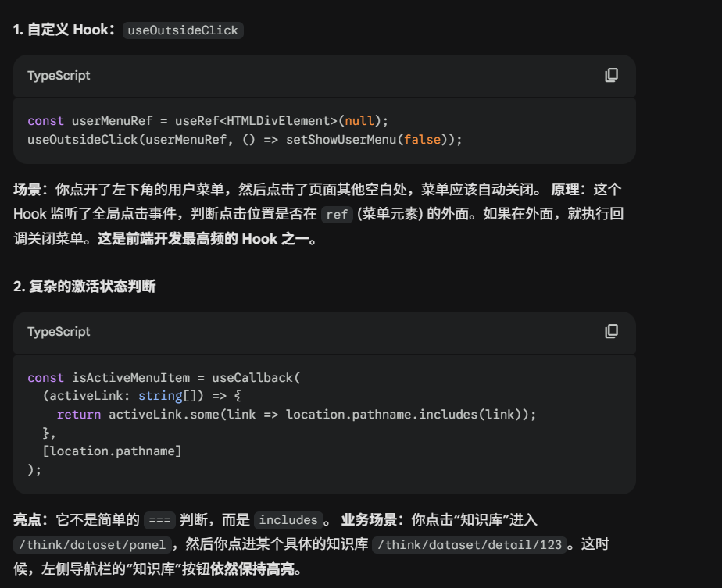Click the "自定义 Hook" heading text
The width and height of the screenshot is (722, 588).
(66, 30)
